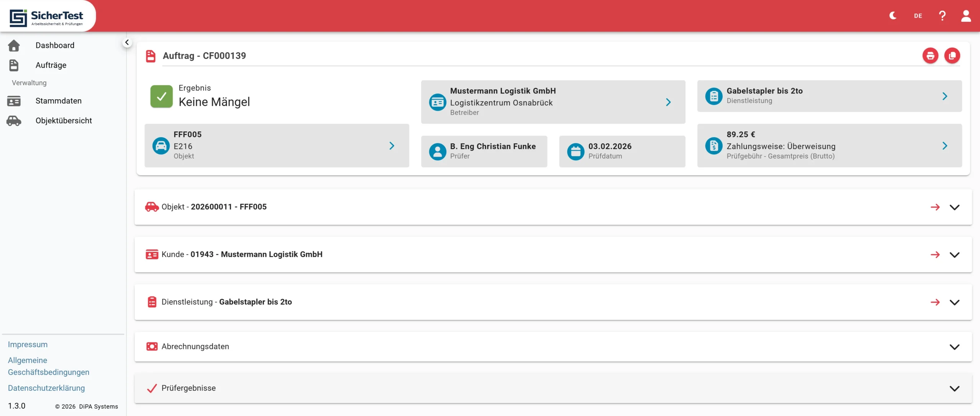Click the Objektübersicht car icon
The width and height of the screenshot is (980, 416).
(x=14, y=121)
